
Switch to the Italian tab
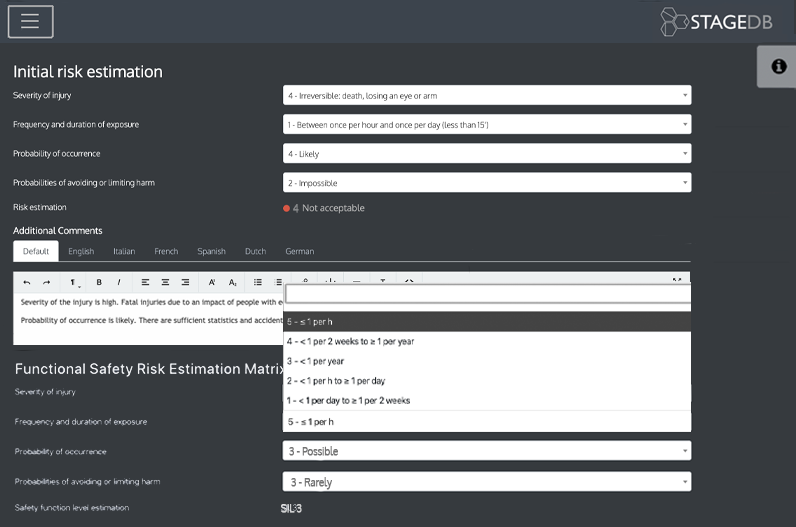(124, 251)
